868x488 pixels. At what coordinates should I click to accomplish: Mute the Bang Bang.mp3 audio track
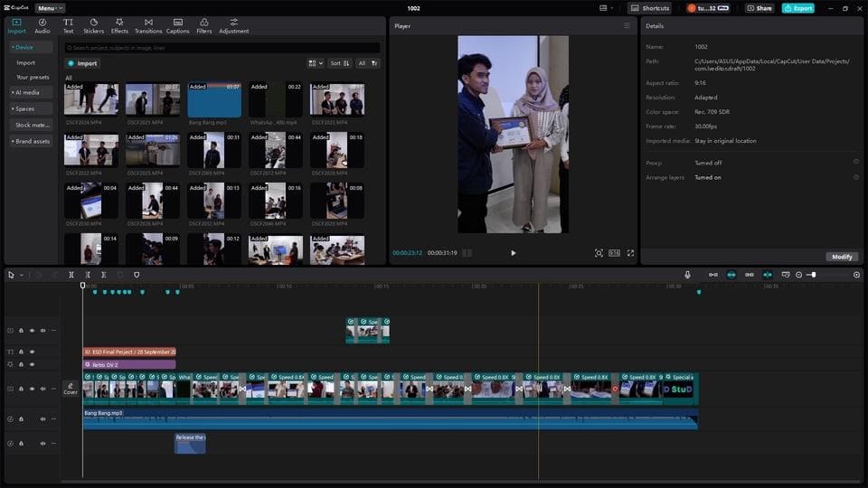42,418
